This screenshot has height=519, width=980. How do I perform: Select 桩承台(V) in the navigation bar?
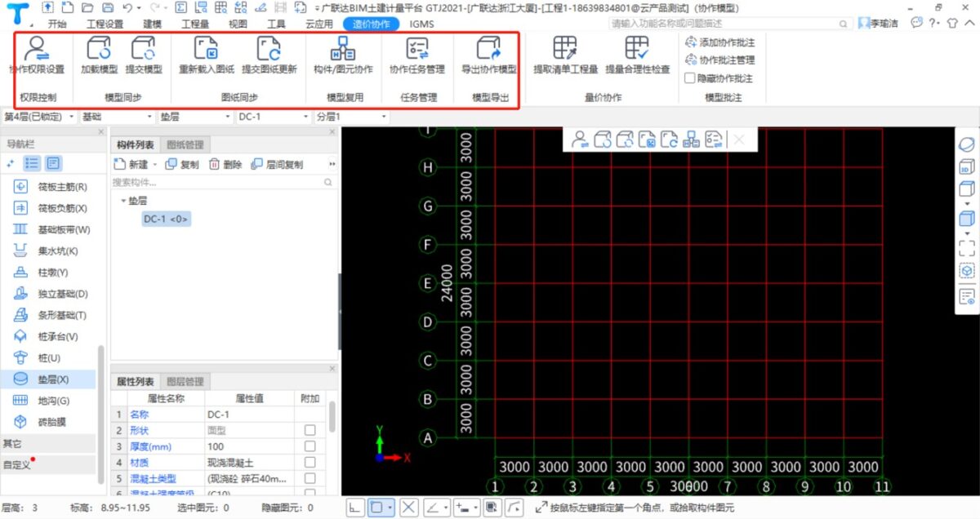click(47, 336)
